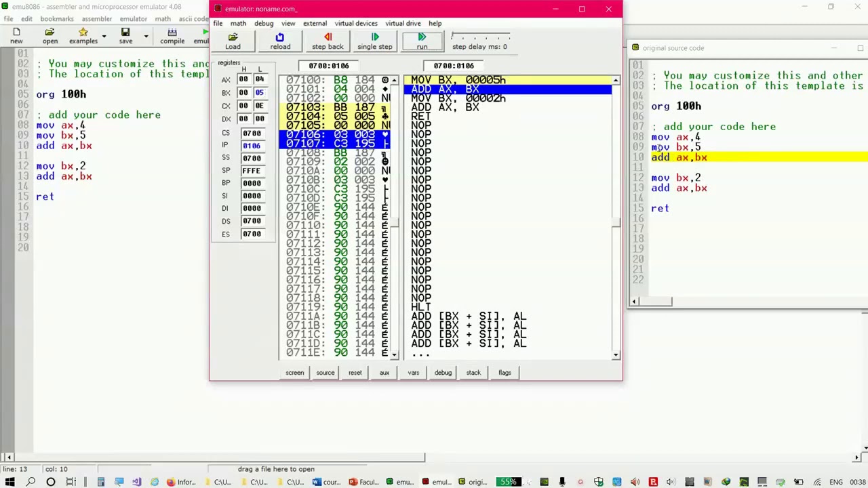868x488 pixels.
Task: Click highlighted 'add ax,bx' line in source window
Action: click(x=679, y=157)
